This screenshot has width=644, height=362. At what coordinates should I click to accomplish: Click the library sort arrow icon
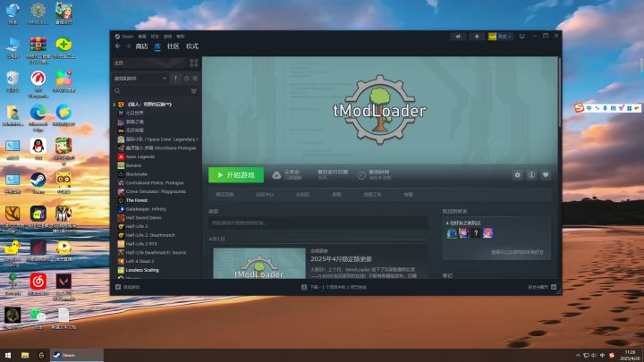[176, 79]
